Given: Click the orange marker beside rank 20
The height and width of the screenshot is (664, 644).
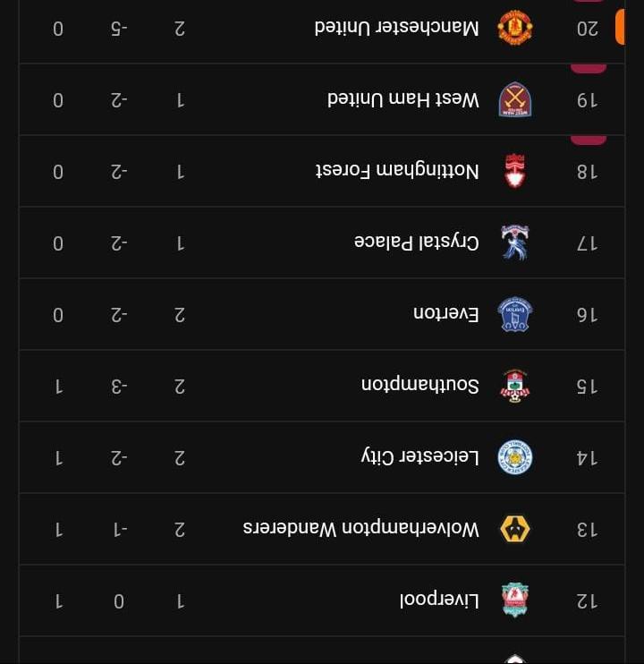Looking at the screenshot, I should (x=620, y=27).
